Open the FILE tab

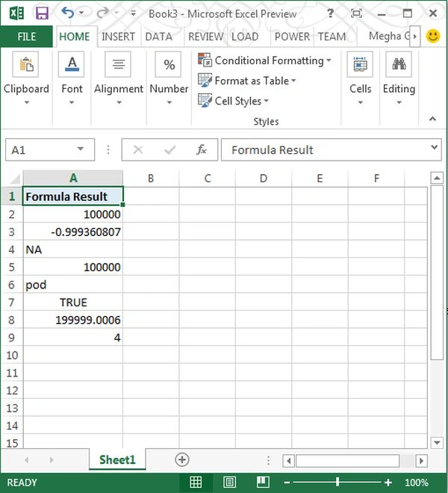point(26,37)
